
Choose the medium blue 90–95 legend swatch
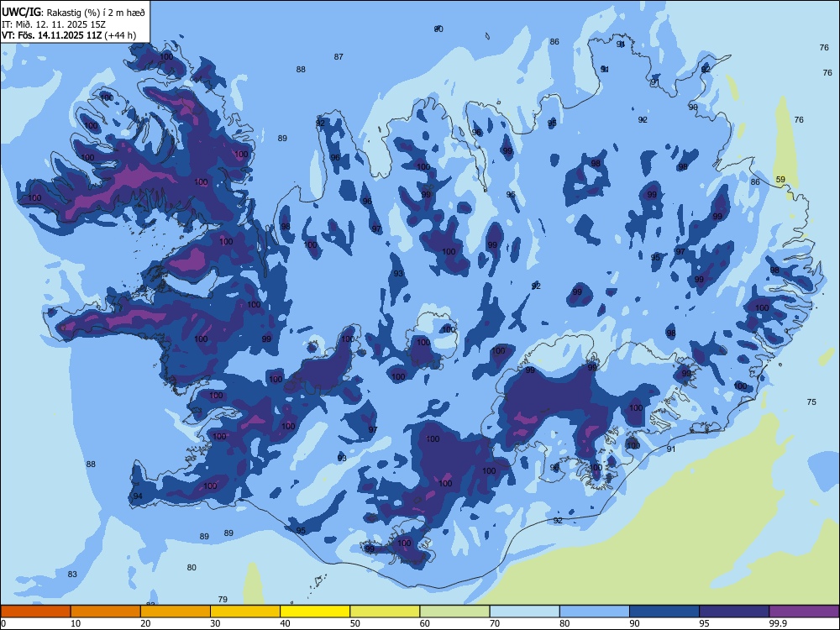point(664,612)
